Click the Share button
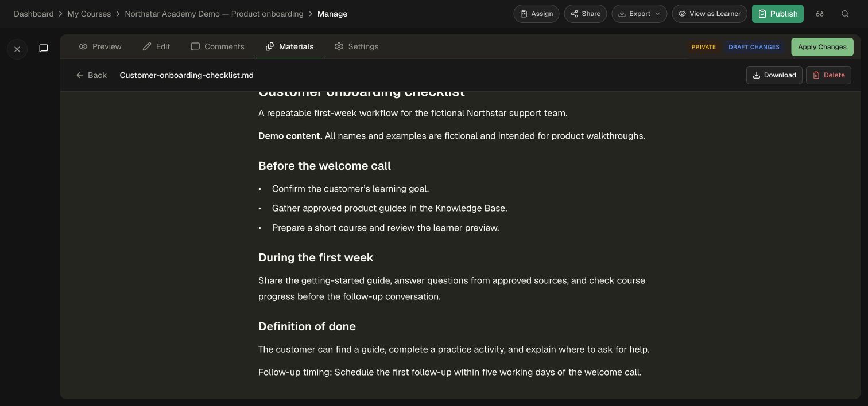The image size is (868, 406). 586,14
